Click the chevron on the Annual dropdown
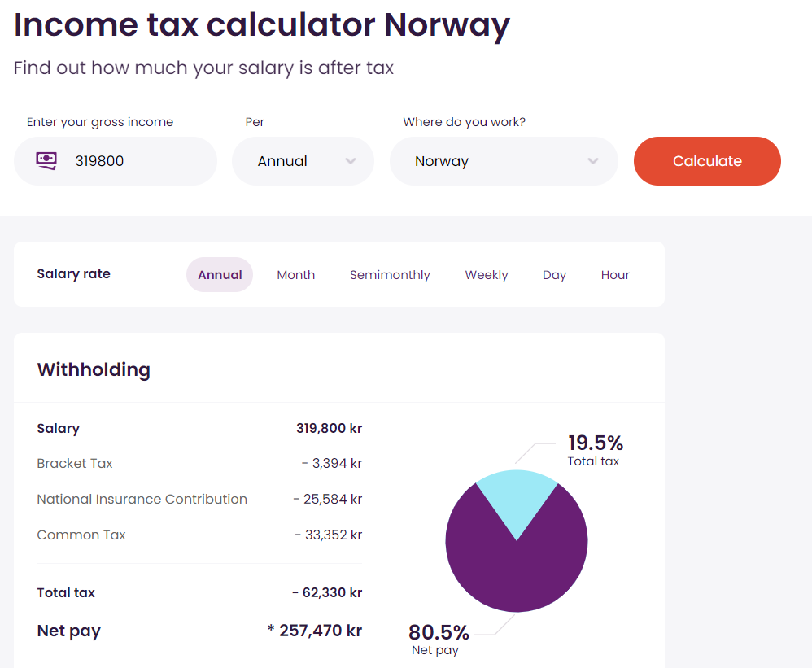The width and height of the screenshot is (812, 668). [x=351, y=161]
